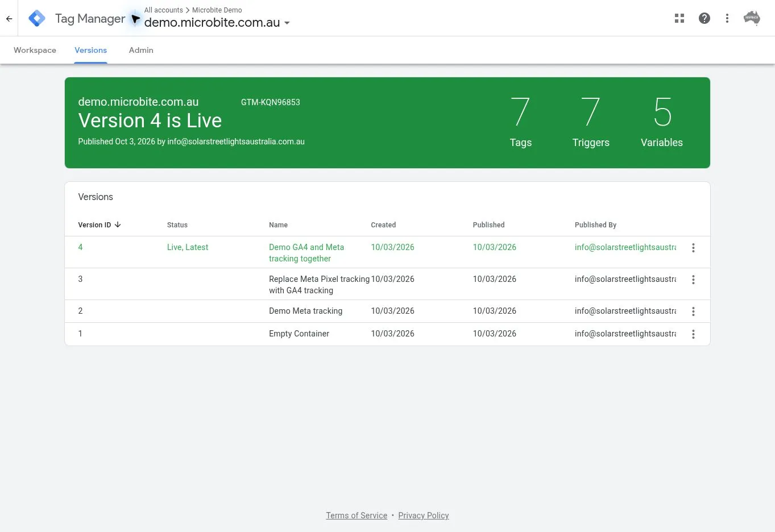
Task: Click version ID 2 cell
Action: click(x=80, y=311)
